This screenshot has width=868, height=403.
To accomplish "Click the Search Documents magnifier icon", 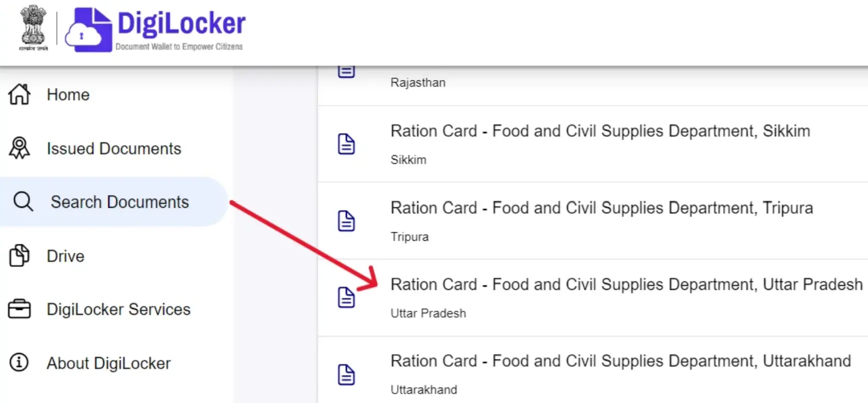I will point(23,201).
